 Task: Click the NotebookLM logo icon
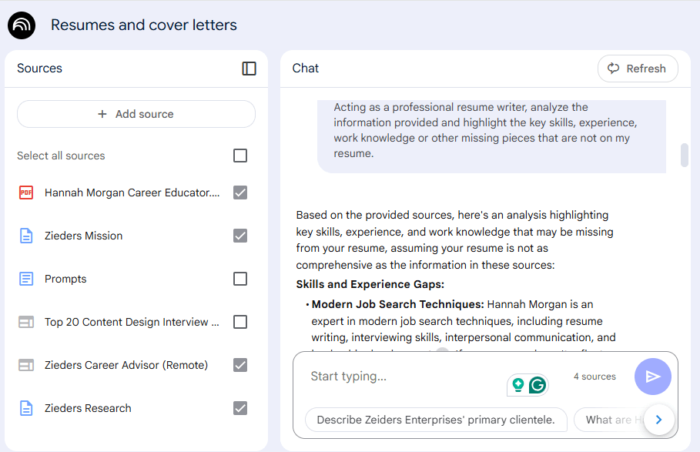[21, 25]
